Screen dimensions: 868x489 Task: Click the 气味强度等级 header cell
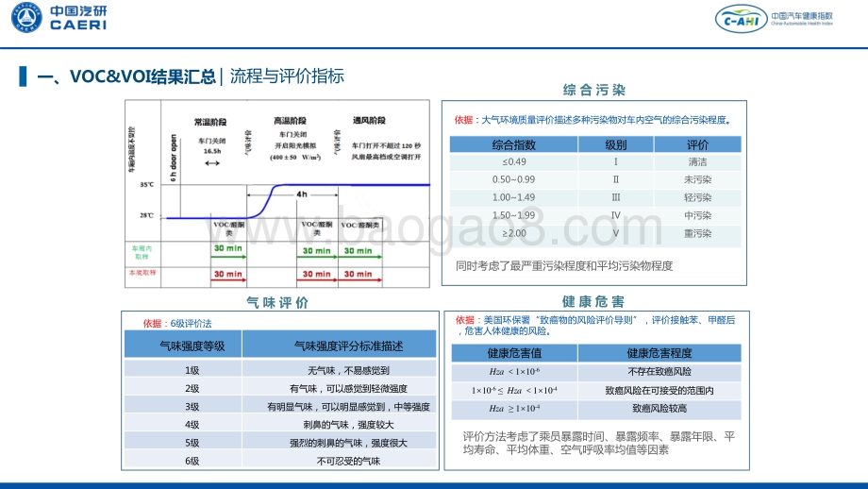click(x=183, y=345)
